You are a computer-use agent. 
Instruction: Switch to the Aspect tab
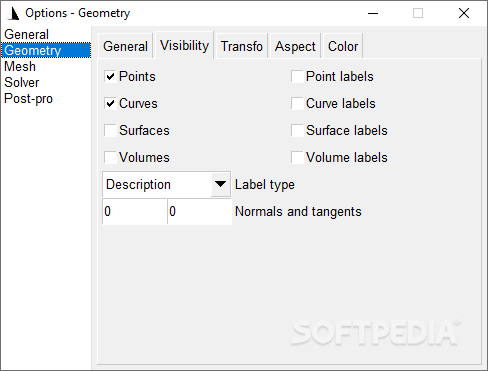click(295, 46)
